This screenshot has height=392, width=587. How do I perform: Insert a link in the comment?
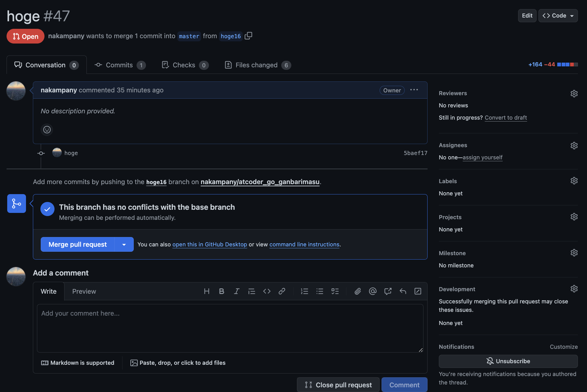(x=282, y=291)
